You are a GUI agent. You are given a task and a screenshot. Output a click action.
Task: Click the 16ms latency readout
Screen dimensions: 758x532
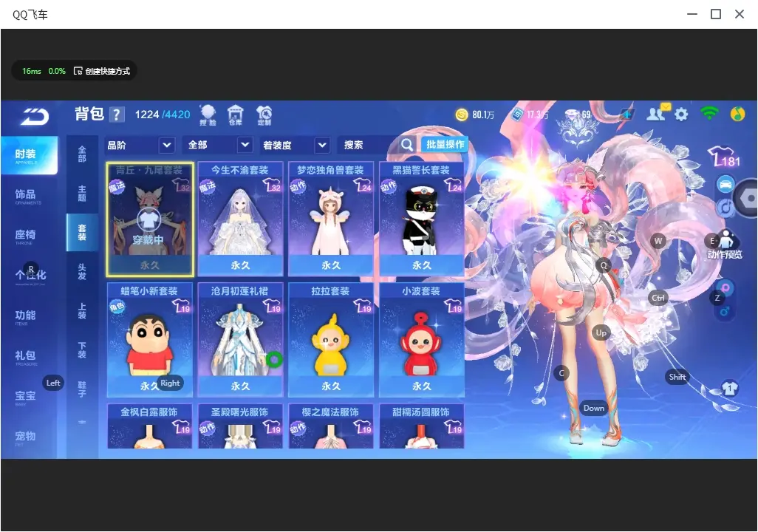(32, 71)
